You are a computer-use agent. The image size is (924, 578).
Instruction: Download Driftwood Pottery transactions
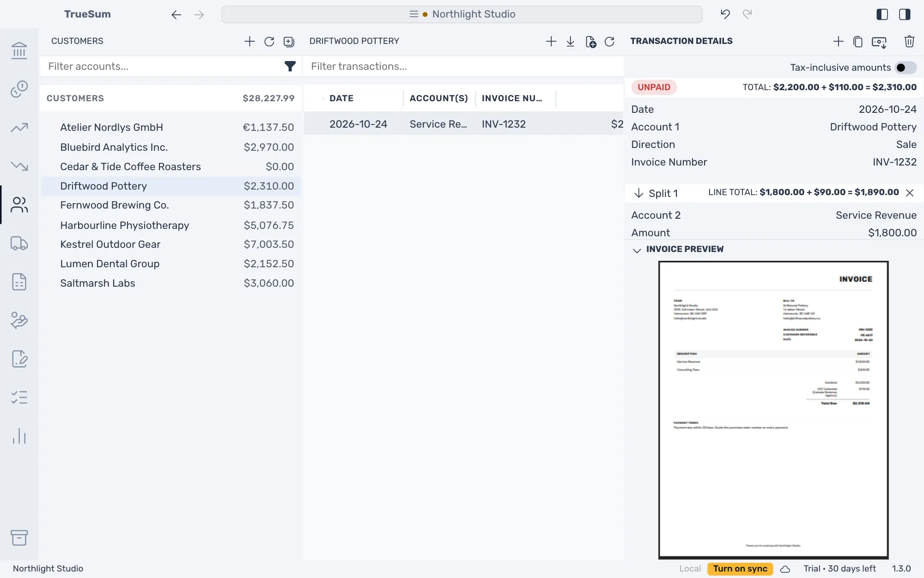click(571, 41)
